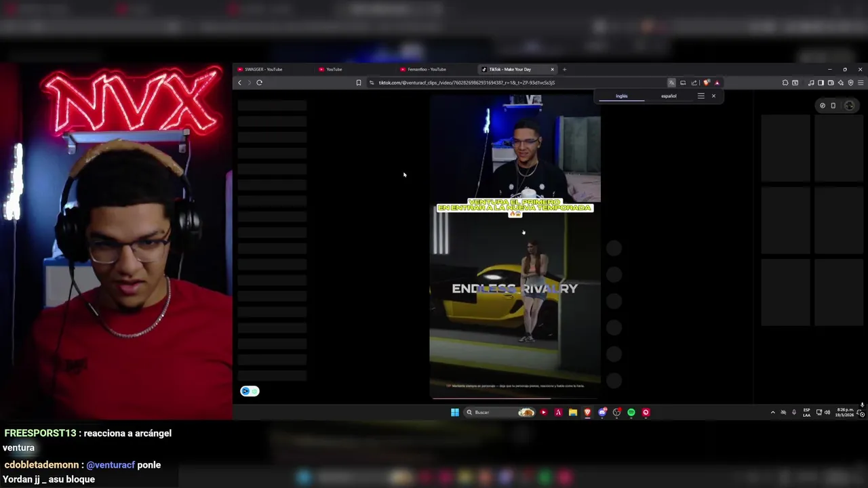Reload the TikTok page
This screenshot has width=868, height=488.
point(259,83)
